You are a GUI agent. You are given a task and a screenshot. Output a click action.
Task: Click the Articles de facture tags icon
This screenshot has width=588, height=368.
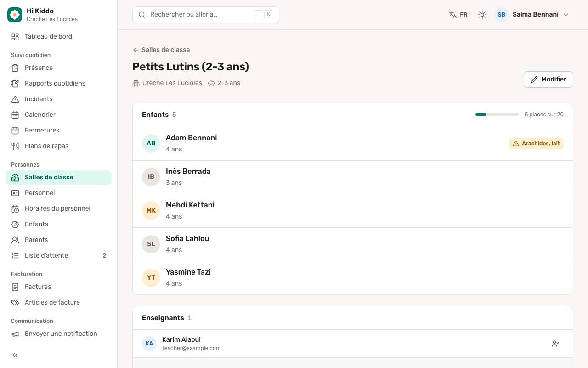[x=15, y=303]
